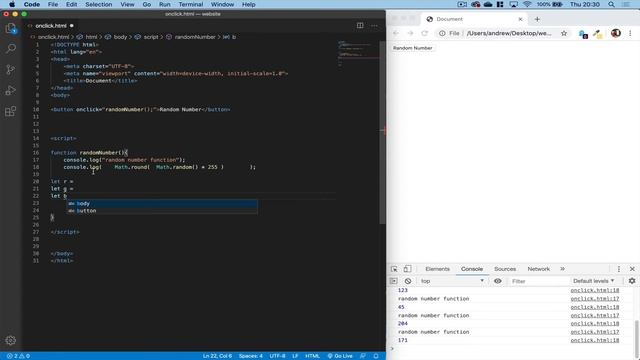Create a live expression with eye icon
Screen dimensions: 640x360
pos(498,281)
